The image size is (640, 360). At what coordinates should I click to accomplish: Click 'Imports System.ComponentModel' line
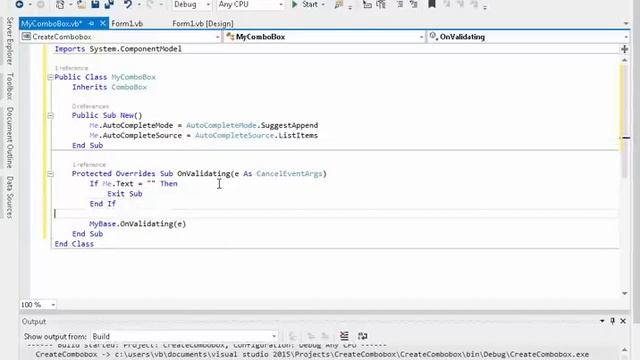pos(118,49)
